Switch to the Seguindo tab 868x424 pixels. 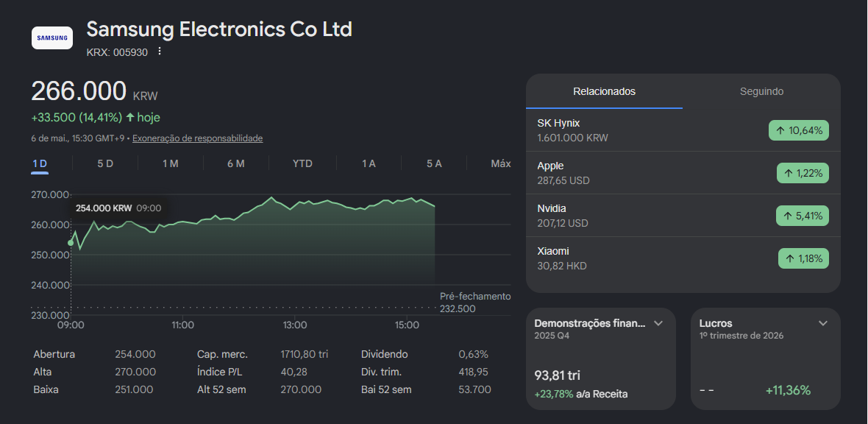pos(762,91)
